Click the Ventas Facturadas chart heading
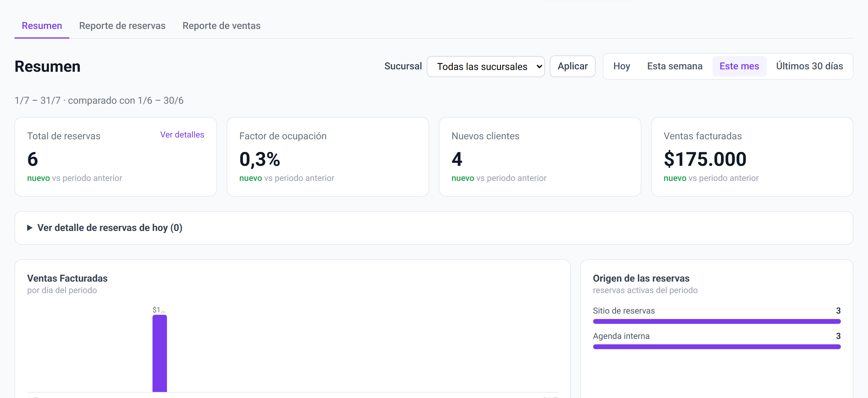Viewport: 868px width, 398px height. (68, 278)
